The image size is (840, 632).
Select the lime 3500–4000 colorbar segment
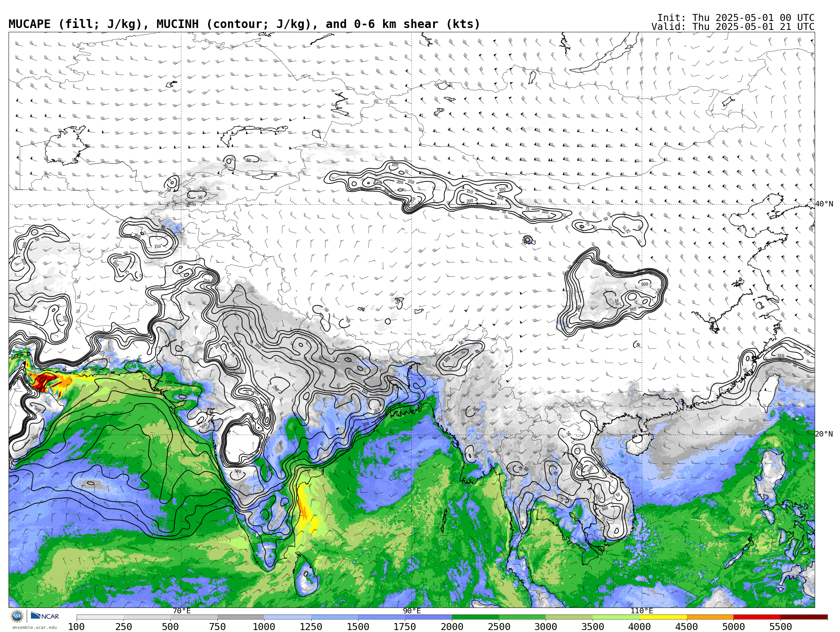(616, 617)
